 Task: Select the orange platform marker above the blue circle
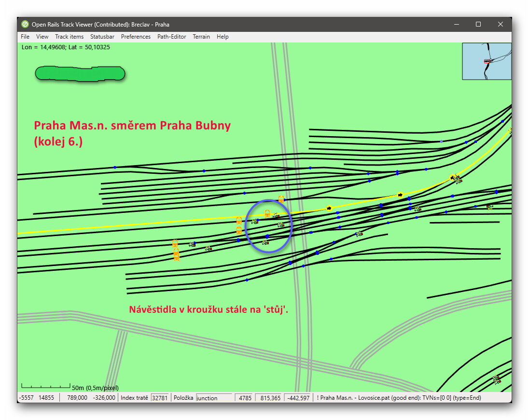click(x=281, y=198)
